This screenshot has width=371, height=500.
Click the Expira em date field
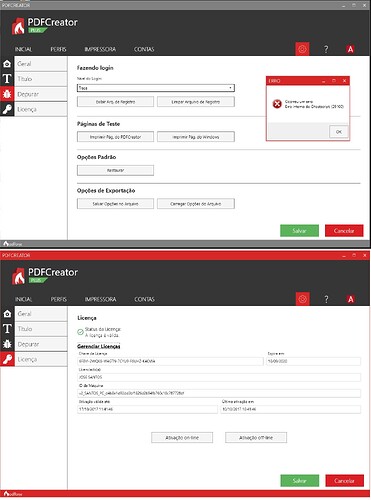[313, 361]
